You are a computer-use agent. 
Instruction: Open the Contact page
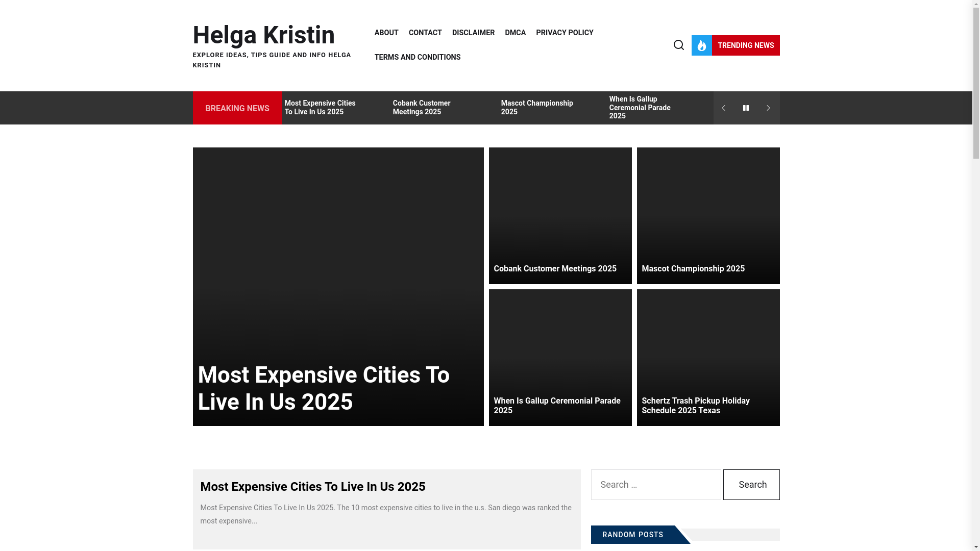[x=425, y=33]
